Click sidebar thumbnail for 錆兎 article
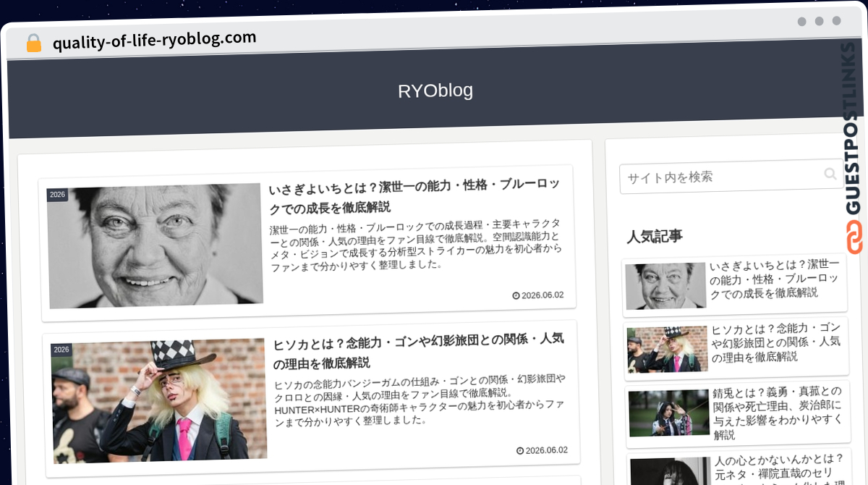 (670, 413)
